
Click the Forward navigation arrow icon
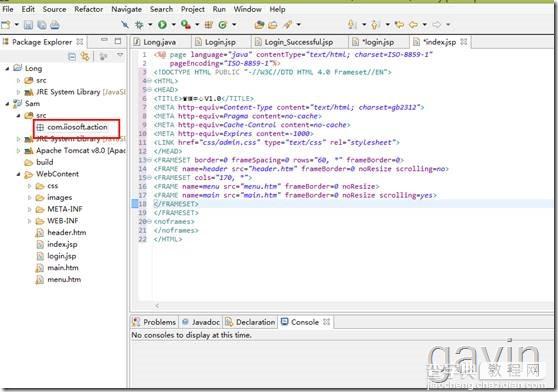click(x=437, y=25)
